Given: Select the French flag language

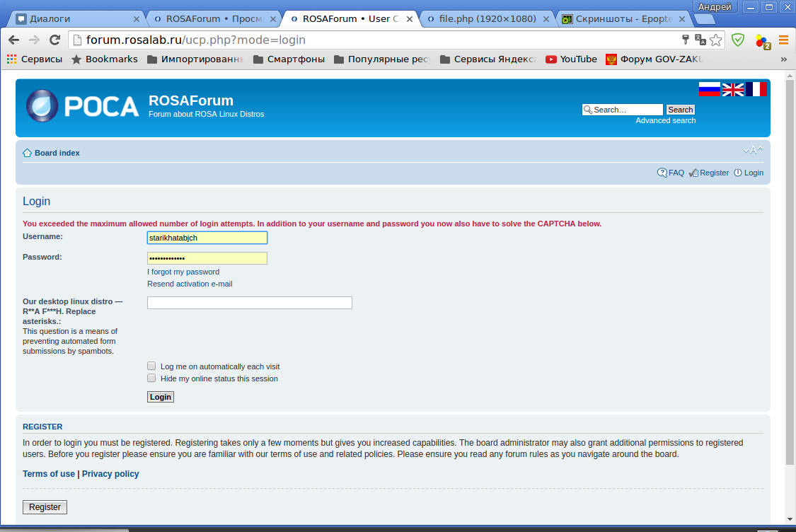Looking at the screenshot, I should (756, 89).
